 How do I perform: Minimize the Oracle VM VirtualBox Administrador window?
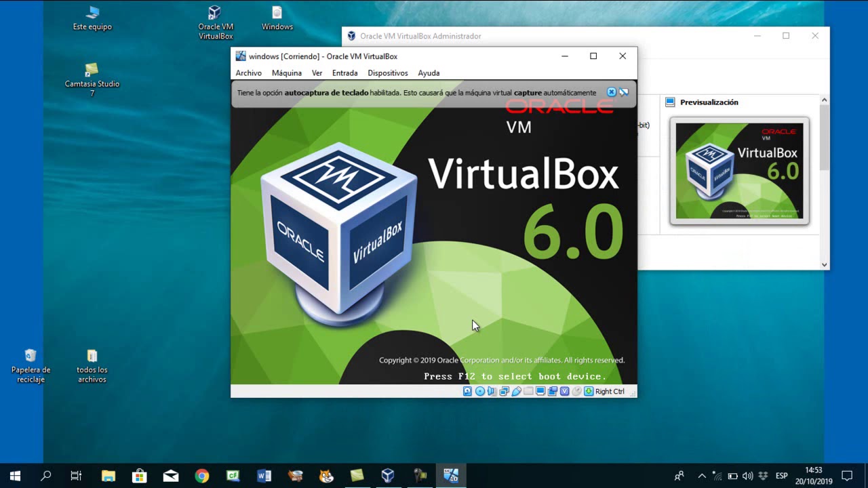[x=757, y=36]
